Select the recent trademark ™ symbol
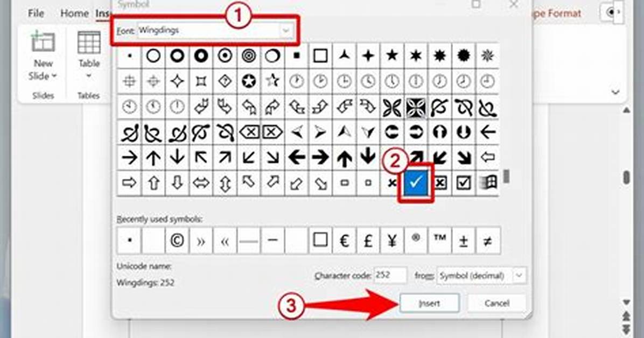The width and height of the screenshot is (644, 338). click(440, 241)
